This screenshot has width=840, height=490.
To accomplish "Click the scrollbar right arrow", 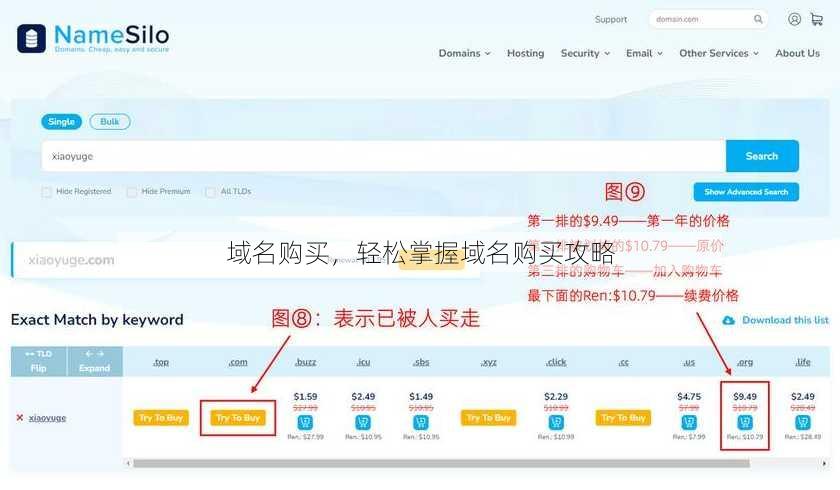I will pyautogui.click(x=824, y=463).
